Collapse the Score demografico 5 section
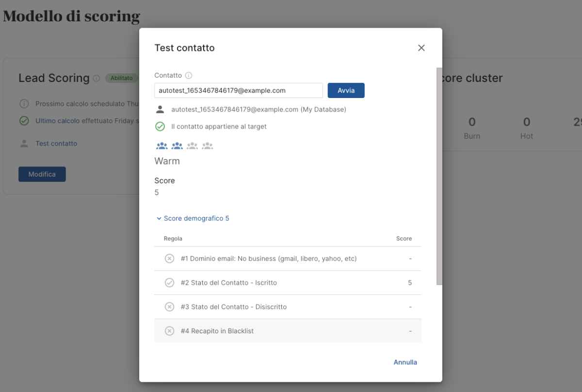582x392 pixels. pos(193,219)
